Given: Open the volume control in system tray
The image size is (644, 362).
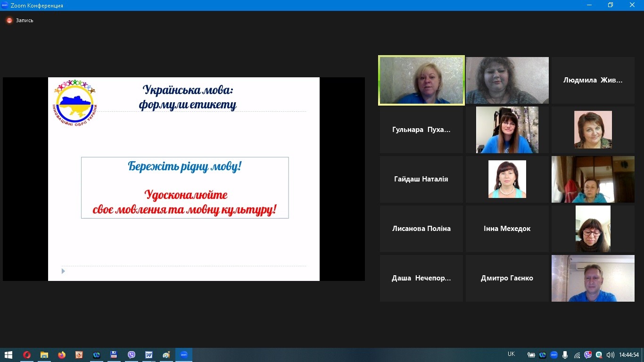Looking at the screenshot, I should coord(610,355).
